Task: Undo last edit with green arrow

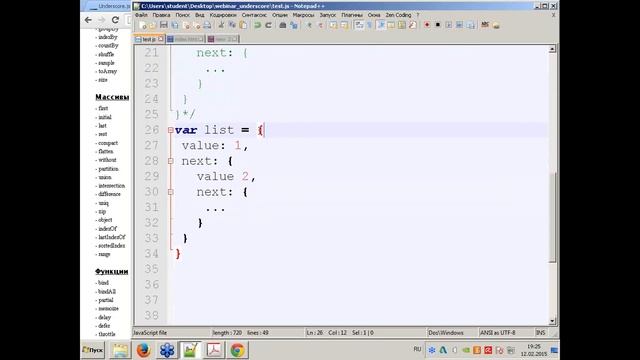Action: pos(257,25)
